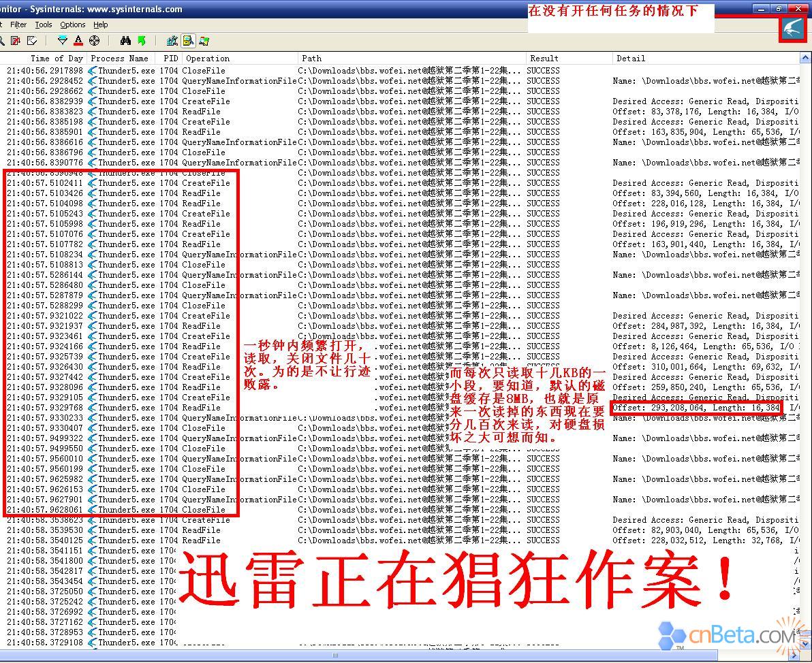
Task: Click detail 'Offset: 163,901,440'
Action: pos(659,244)
